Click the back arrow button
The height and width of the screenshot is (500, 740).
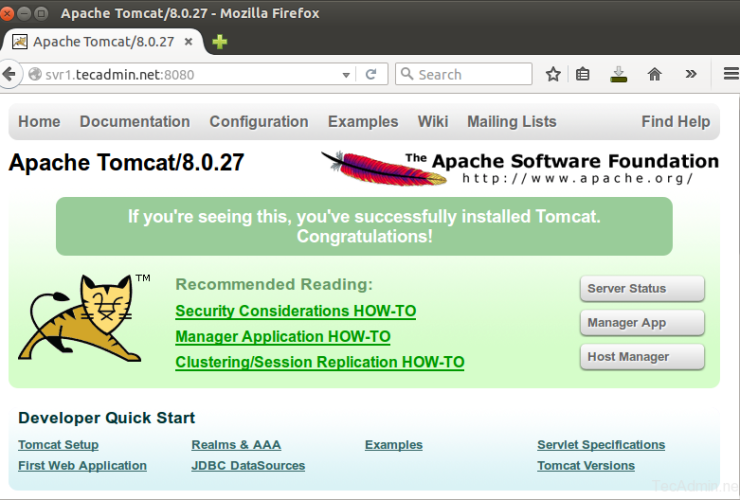pyautogui.click(x=10, y=74)
